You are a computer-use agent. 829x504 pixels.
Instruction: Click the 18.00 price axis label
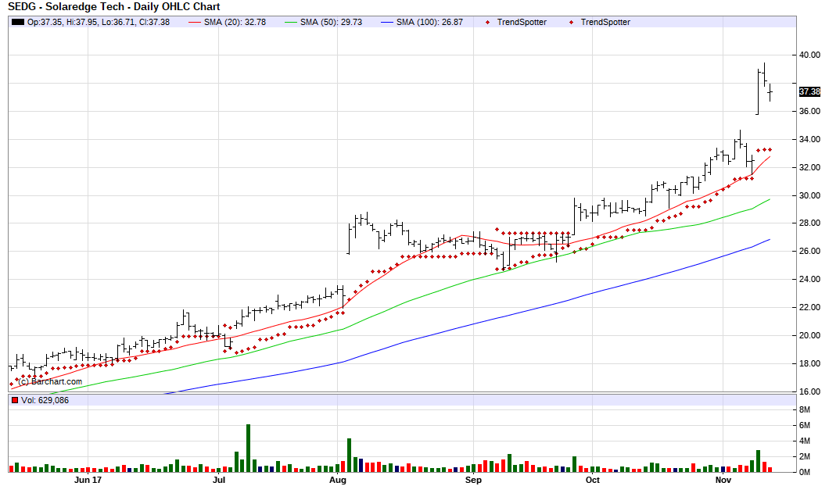tap(809, 363)
